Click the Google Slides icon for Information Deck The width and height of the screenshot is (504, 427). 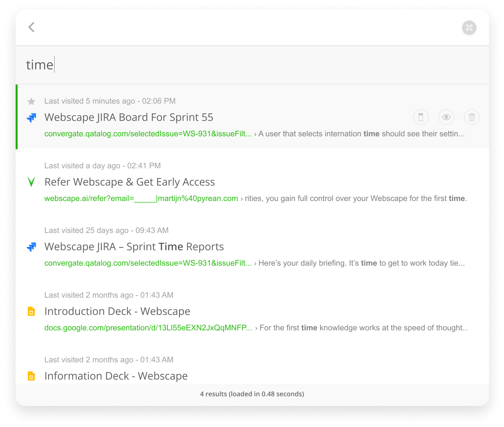[x=31, y=376]
